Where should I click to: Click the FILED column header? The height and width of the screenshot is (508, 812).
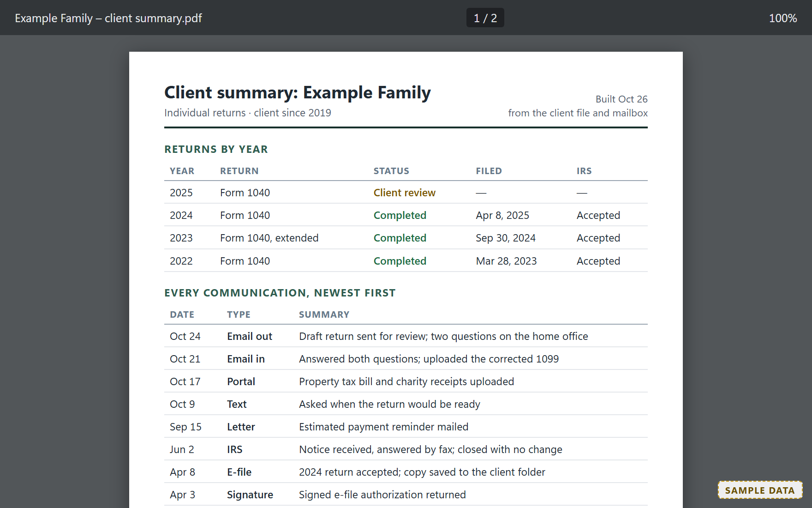coord(489,171)
